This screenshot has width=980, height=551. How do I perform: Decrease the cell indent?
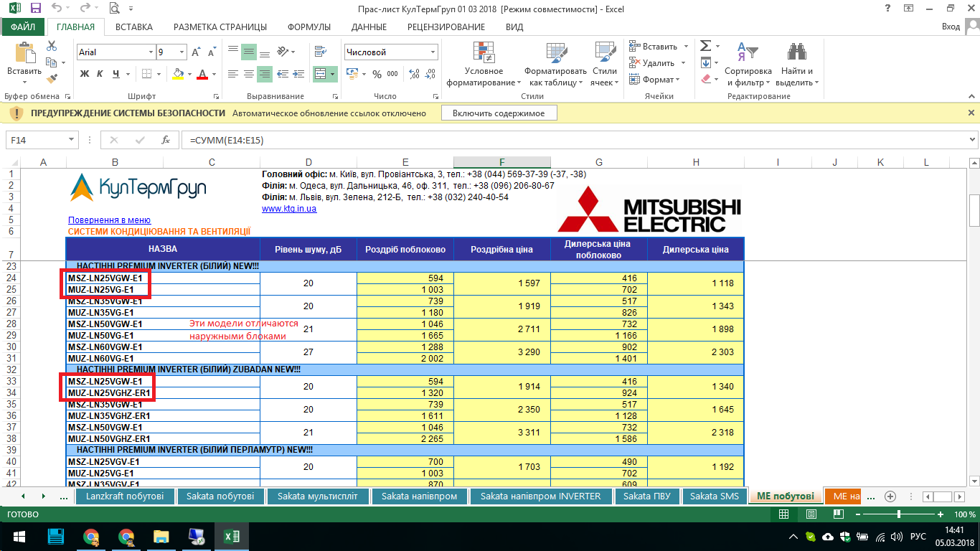[282, 74]
